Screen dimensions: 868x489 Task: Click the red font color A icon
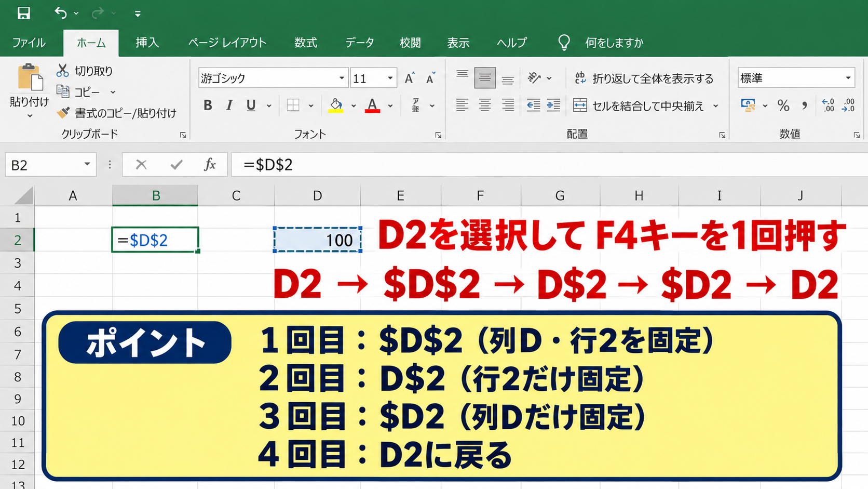(372, 105)
